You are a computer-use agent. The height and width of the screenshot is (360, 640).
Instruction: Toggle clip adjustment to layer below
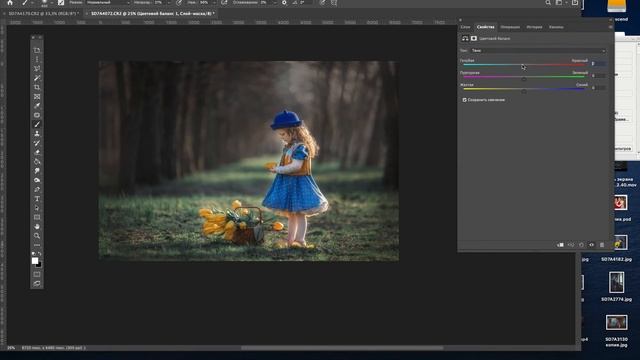[x=560, y=245]
